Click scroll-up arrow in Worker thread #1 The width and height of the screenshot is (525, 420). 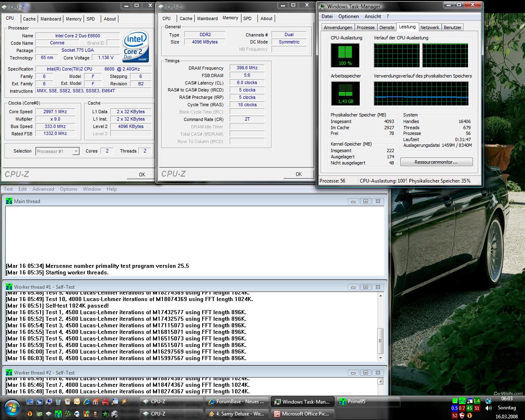[x=381, y=295]
